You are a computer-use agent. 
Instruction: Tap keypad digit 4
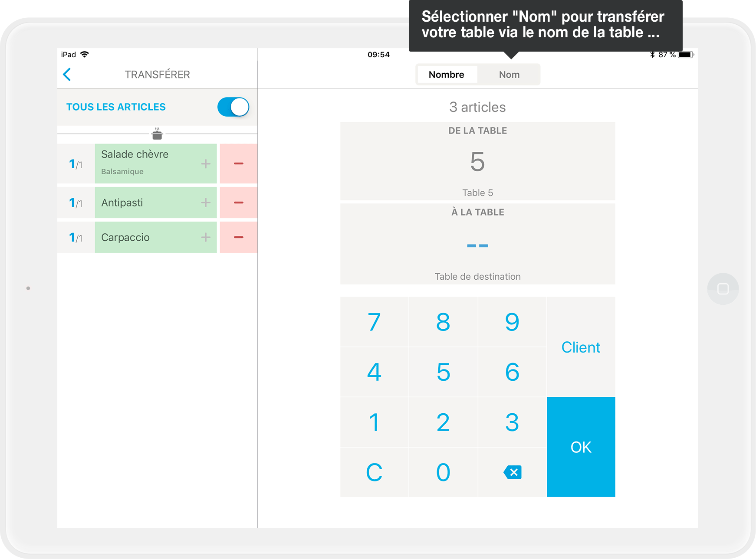pyautogui.click(x=374, y=372)
